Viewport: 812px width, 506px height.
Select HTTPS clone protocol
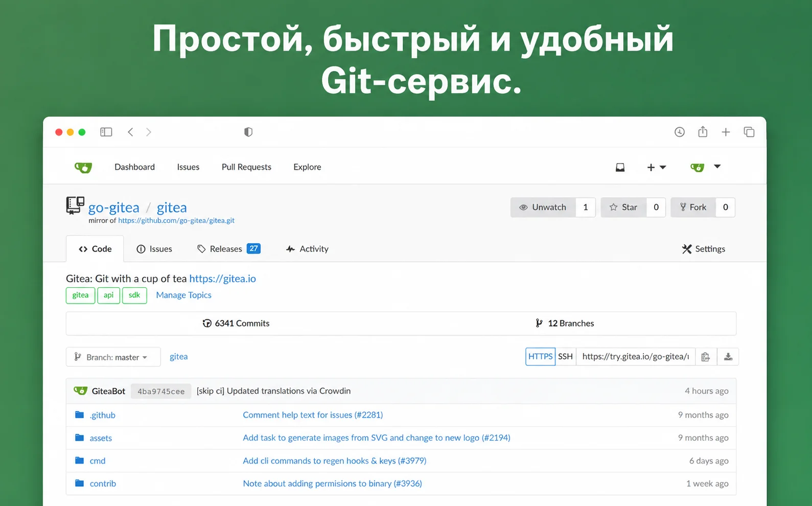point(540,356)
